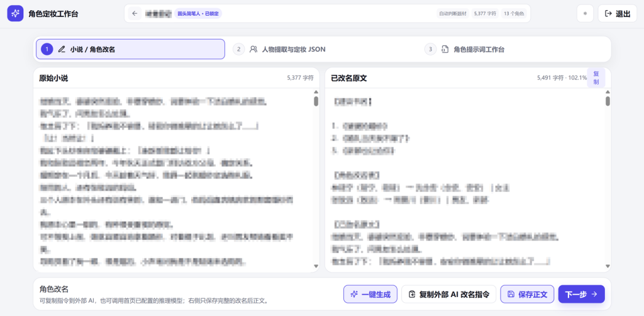Click the 角色改名 footer heading
The width and height of the screenshot is (644, 316).
pos(54,290)
